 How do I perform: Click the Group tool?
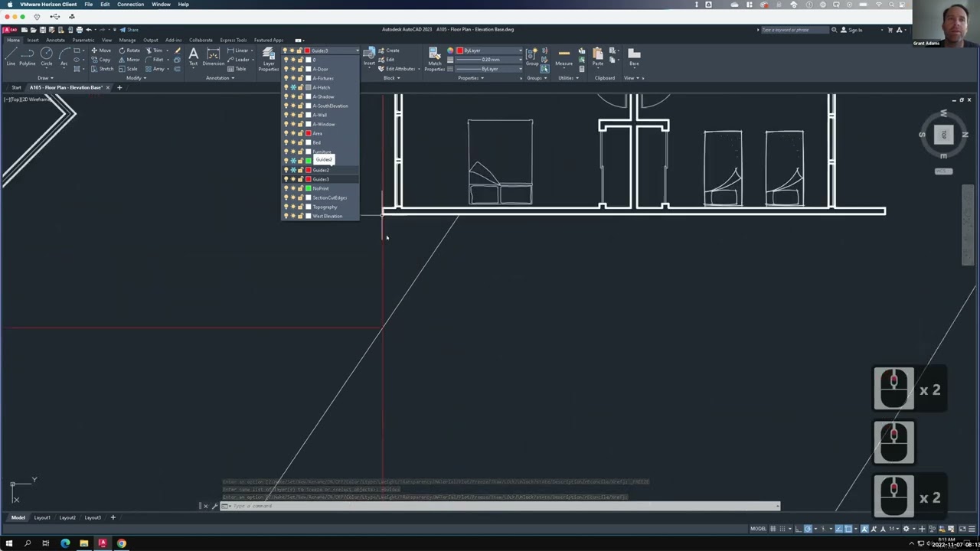click(532, 56)
